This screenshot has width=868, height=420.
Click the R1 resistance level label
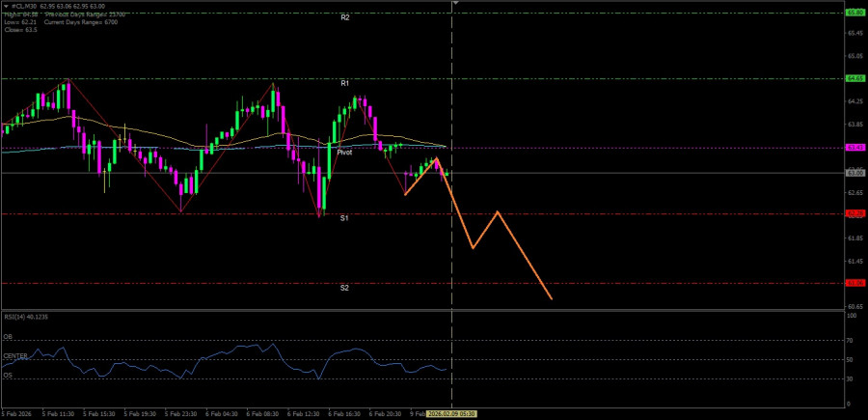[x=344, y=84]
